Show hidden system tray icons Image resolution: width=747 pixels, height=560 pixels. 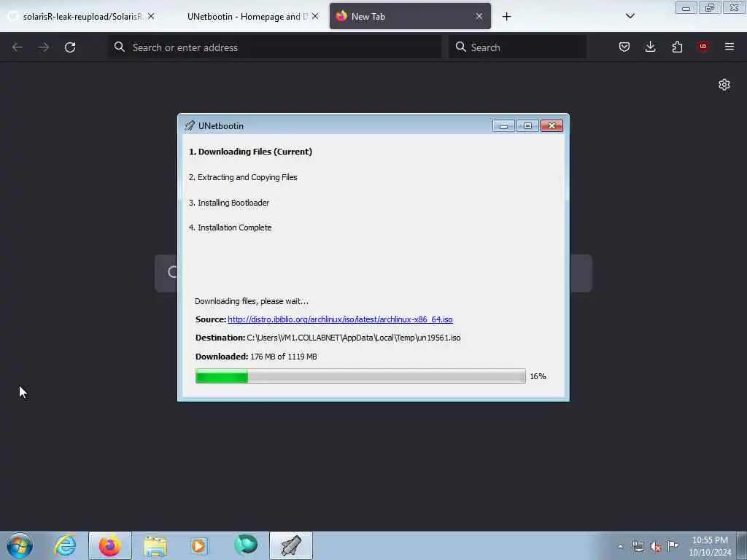click(x=620, y=547)
